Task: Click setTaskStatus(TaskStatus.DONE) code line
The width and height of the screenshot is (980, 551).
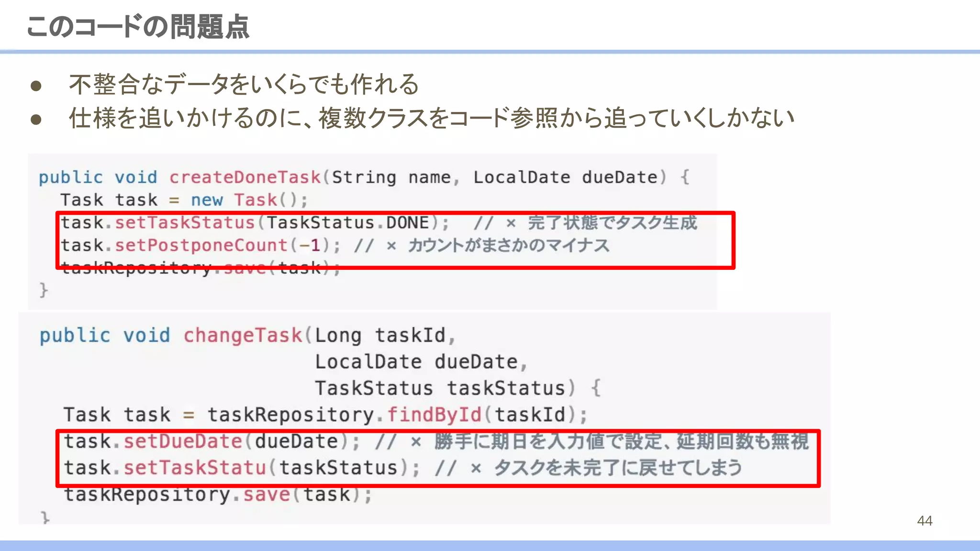Action: [255, 223]
